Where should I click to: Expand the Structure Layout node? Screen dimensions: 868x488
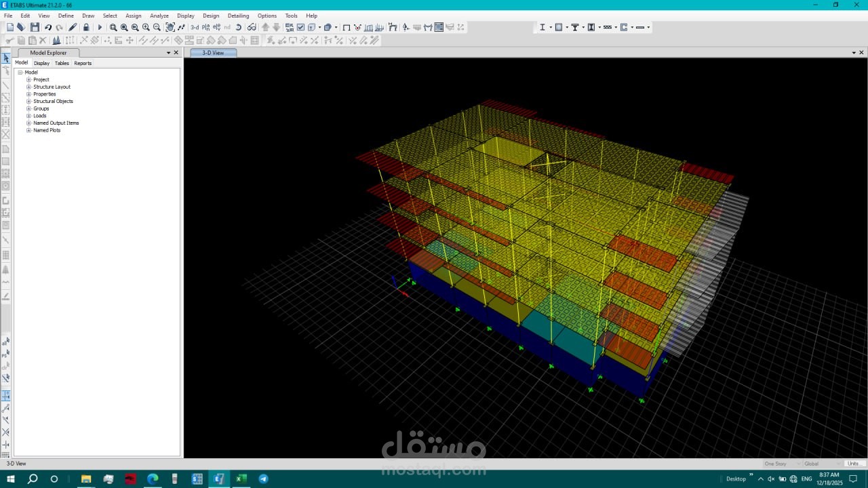[29, 87]
